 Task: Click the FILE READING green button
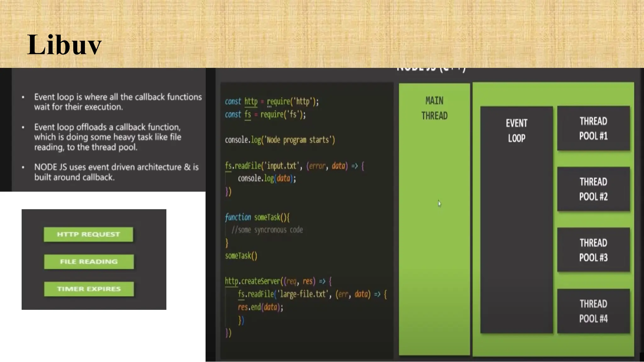89,262
